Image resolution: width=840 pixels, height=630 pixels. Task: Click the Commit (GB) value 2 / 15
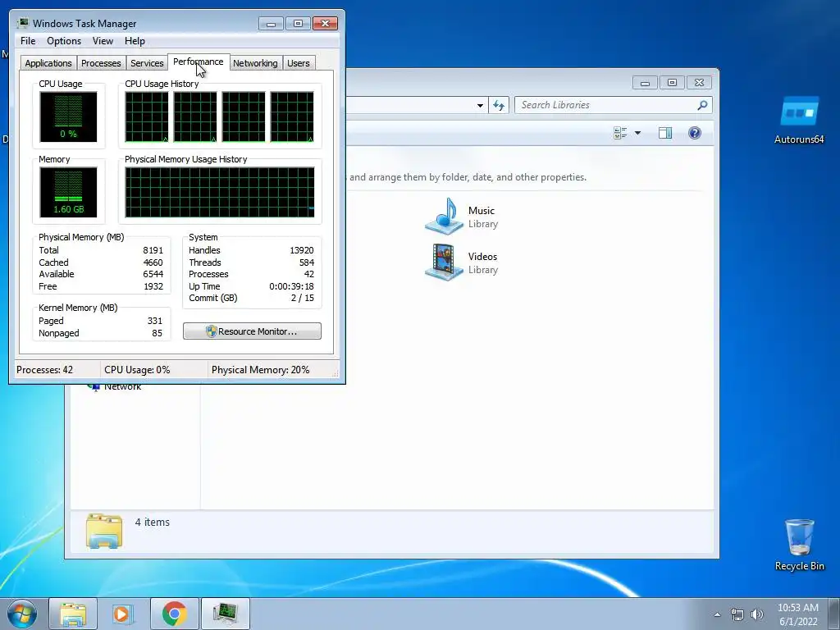302,298
